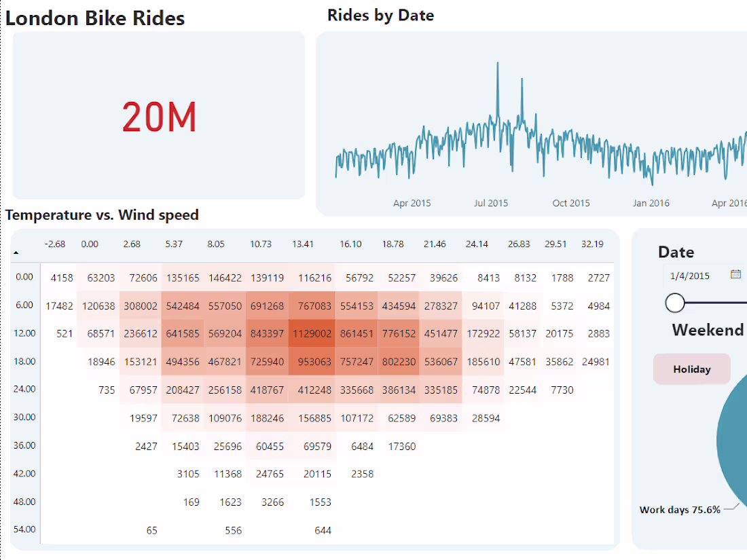Viewport: 747px width, 560px height.
Task: Click the Jan 2016 axis label
Action: [651, 203]
